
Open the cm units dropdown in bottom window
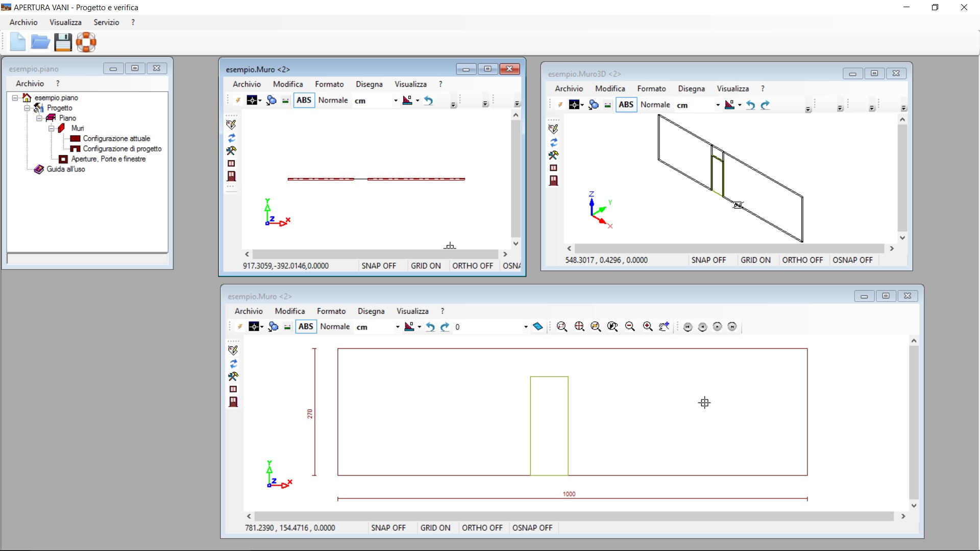point(378,327)
